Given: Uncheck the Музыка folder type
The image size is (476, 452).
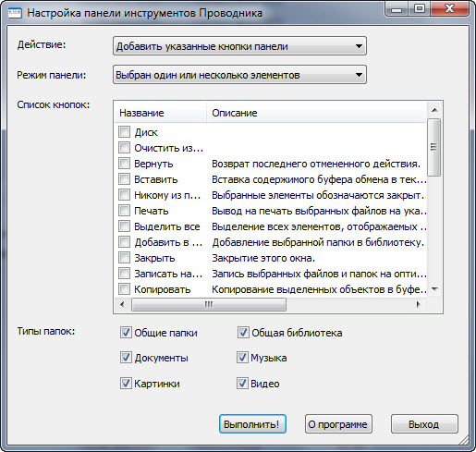Looking at the screenshot, I should click(x=243, y=358).
